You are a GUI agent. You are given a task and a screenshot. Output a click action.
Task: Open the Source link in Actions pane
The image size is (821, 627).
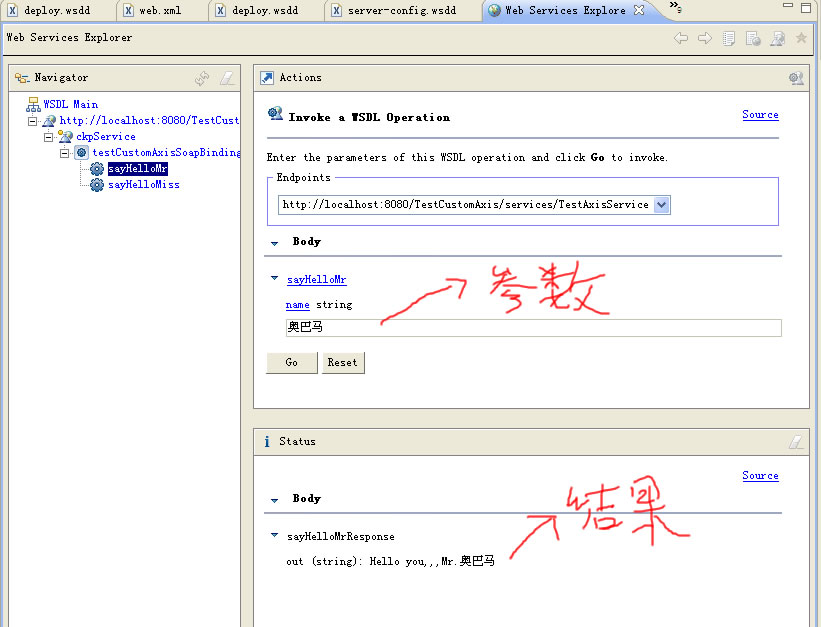pos(760,115)
